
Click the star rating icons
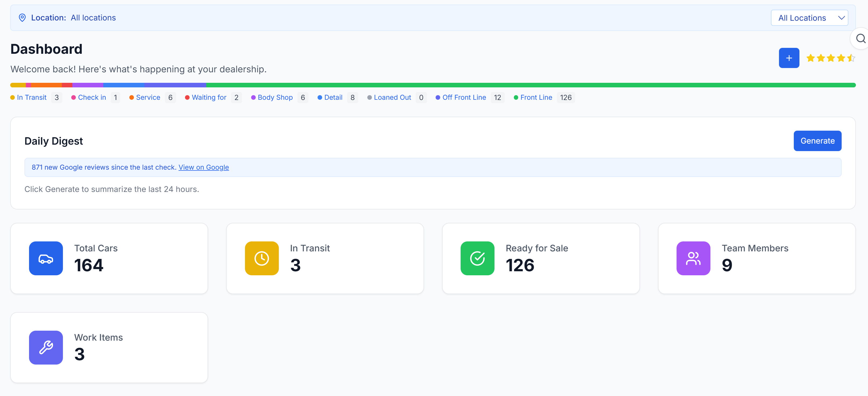831,58
